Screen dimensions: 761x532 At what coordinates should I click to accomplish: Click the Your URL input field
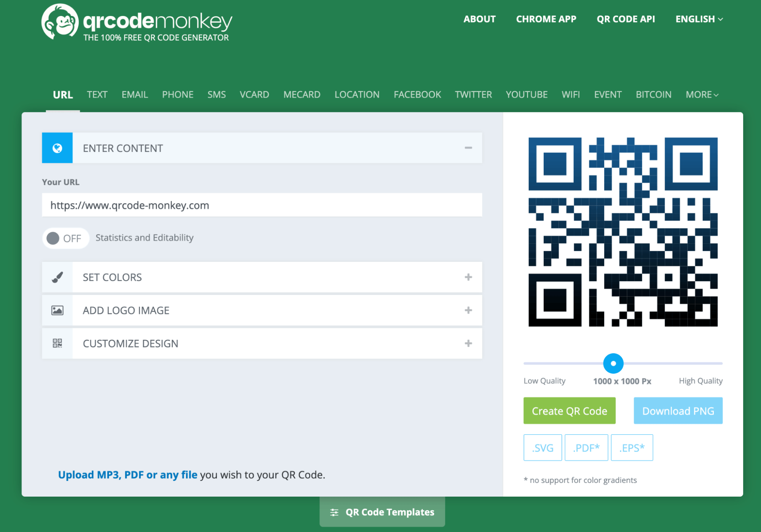click(x=262, y=205)
